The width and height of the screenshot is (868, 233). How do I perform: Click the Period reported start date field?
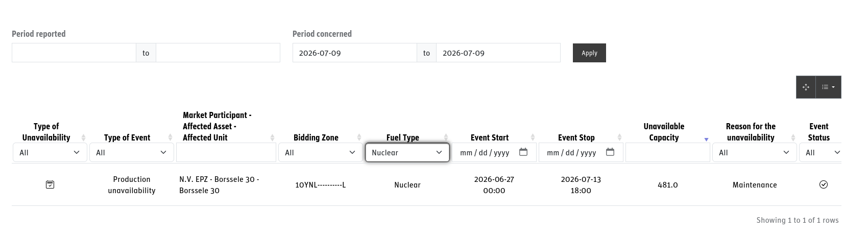(x=74, y=53)
